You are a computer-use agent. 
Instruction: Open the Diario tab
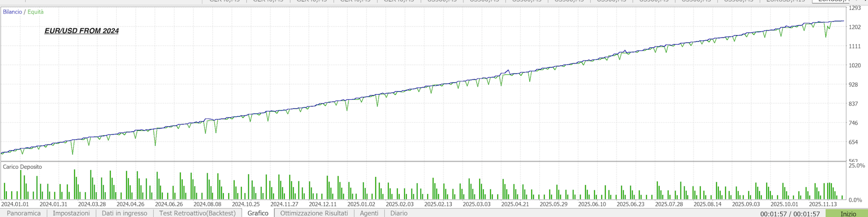pyautogui.click(x=399, y=213)
